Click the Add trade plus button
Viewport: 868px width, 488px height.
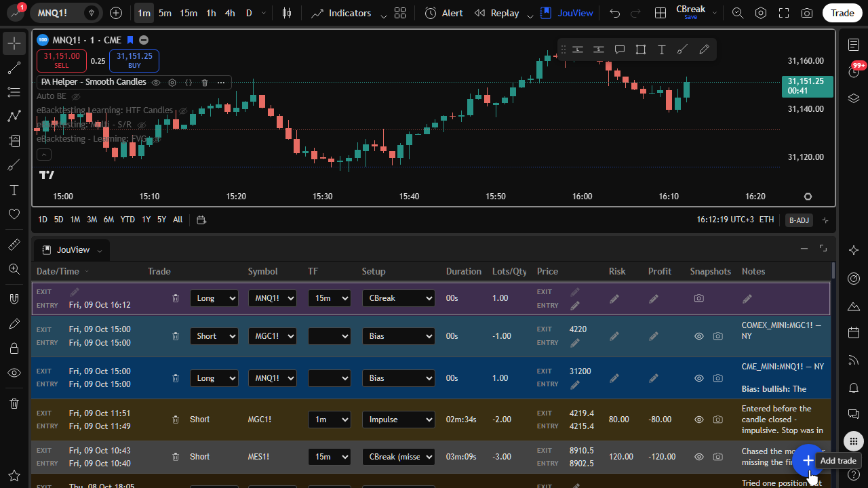tap(808, 460)
